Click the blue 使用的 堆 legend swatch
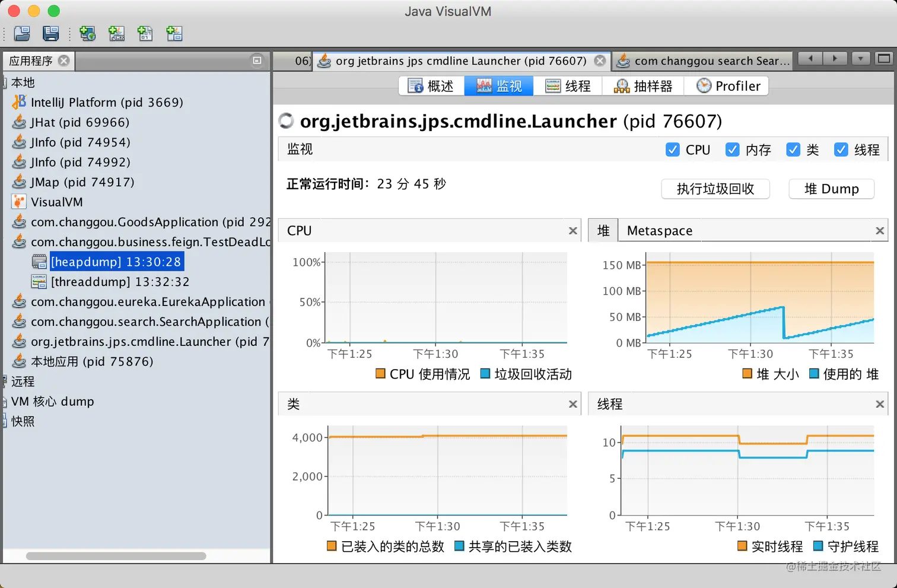 [814, 374]
